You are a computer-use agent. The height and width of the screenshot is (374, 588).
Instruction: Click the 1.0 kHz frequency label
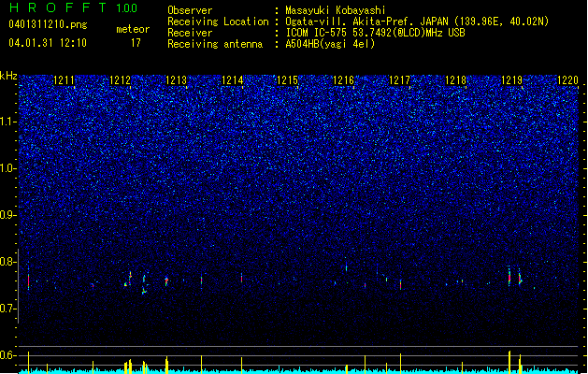[x=8, y=168]
